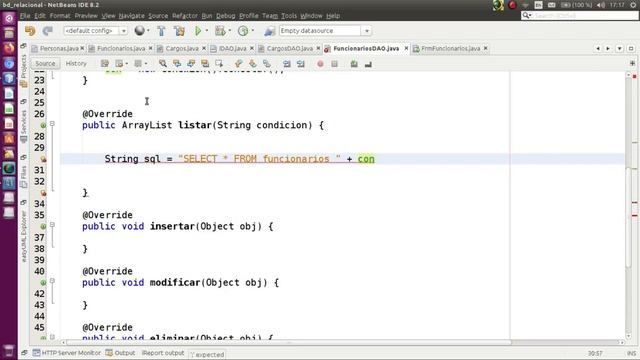Click the error hint on line 30
The width and height of the screenshot is (640, 360).
click(x=43, y=159)
